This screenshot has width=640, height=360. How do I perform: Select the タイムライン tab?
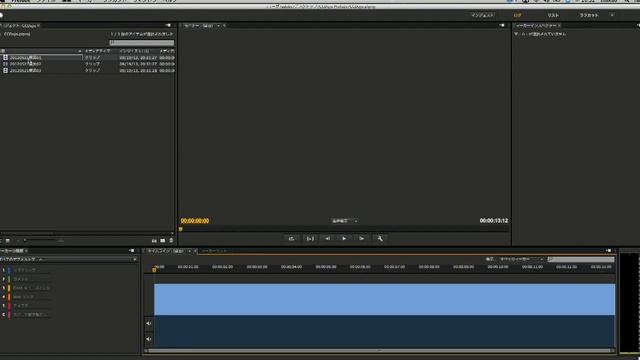point(165,251)
